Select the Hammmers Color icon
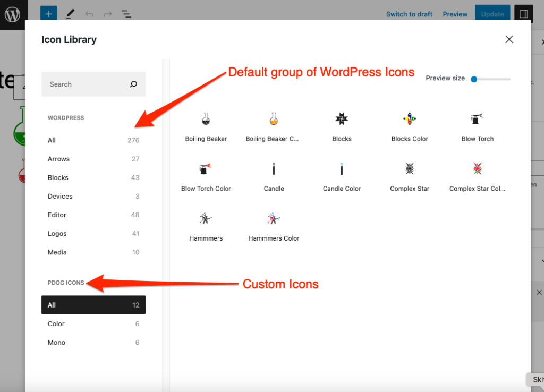This screenshot has height=392, width=544. (274, 219)
